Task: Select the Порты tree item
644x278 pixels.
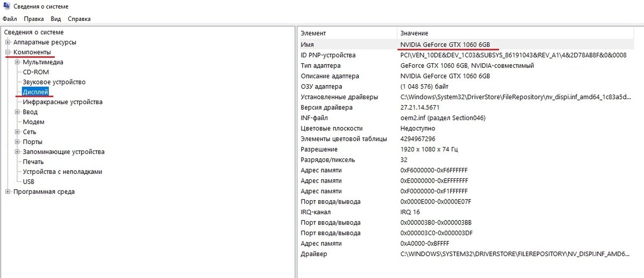Action: pos(33,142)
